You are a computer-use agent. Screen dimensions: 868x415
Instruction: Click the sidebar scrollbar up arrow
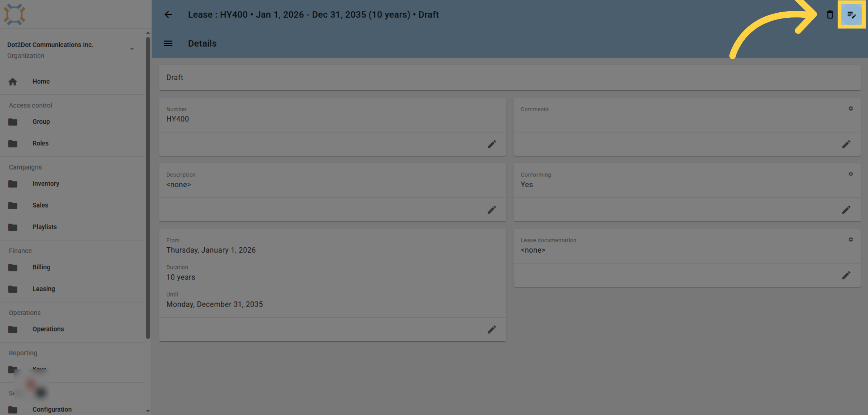[x=148, y=33]
